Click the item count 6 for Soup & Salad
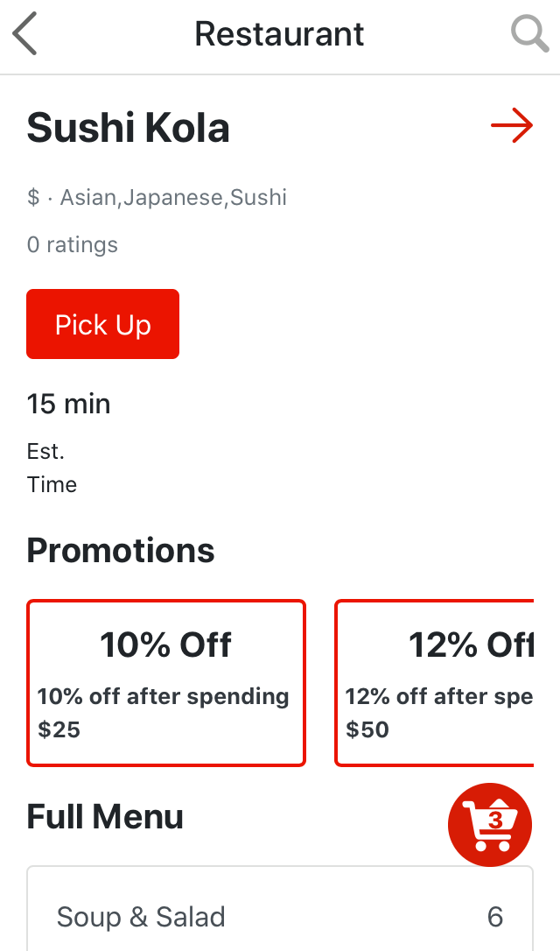Viewport: 560px width, 951px height. pyautogui.click(x=495, y=917)
